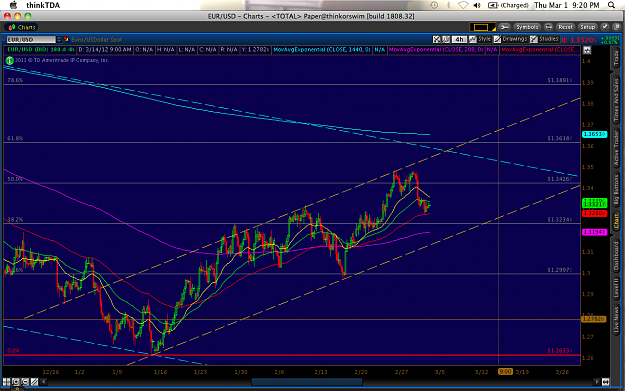Image resolution: width=625 pixels, height=391 pixels.
Task: Click the print icon in toolbar
Action: coord(548,27)
